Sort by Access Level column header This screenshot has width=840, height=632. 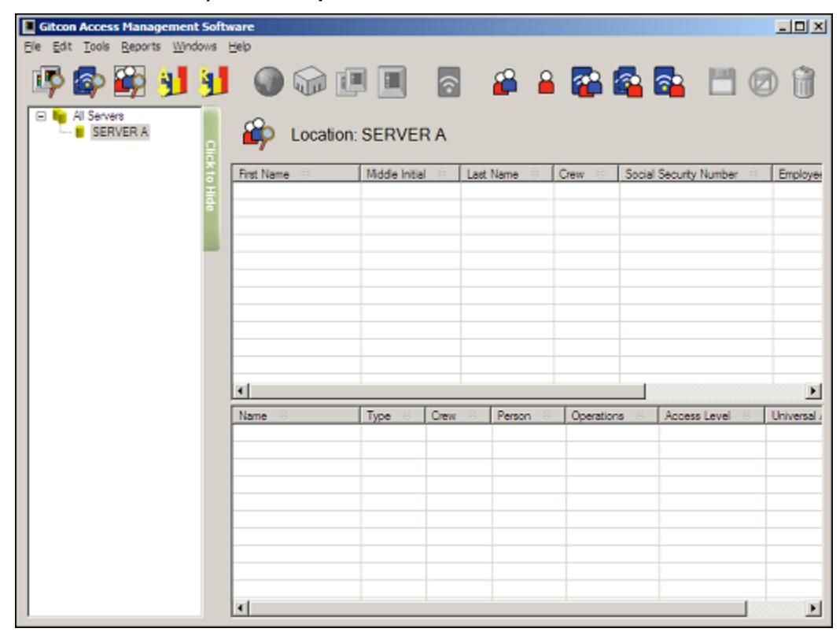click(712, 416)
